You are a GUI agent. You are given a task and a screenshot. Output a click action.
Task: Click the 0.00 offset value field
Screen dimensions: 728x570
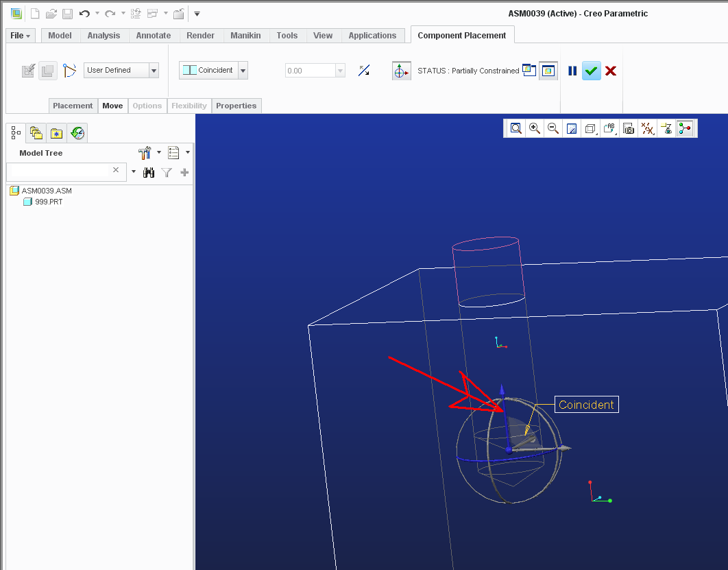[310, 71]
